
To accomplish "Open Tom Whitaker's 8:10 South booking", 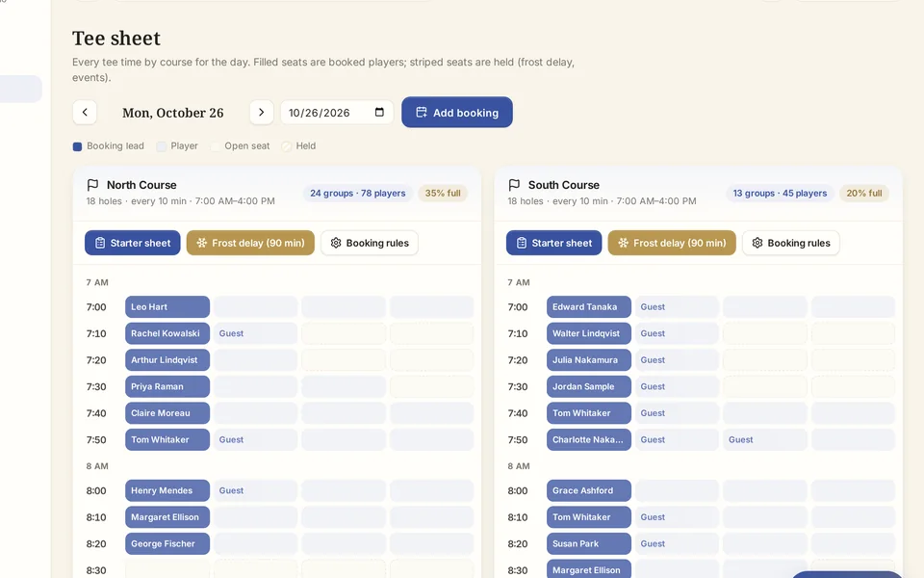I will tap(589, 516).
